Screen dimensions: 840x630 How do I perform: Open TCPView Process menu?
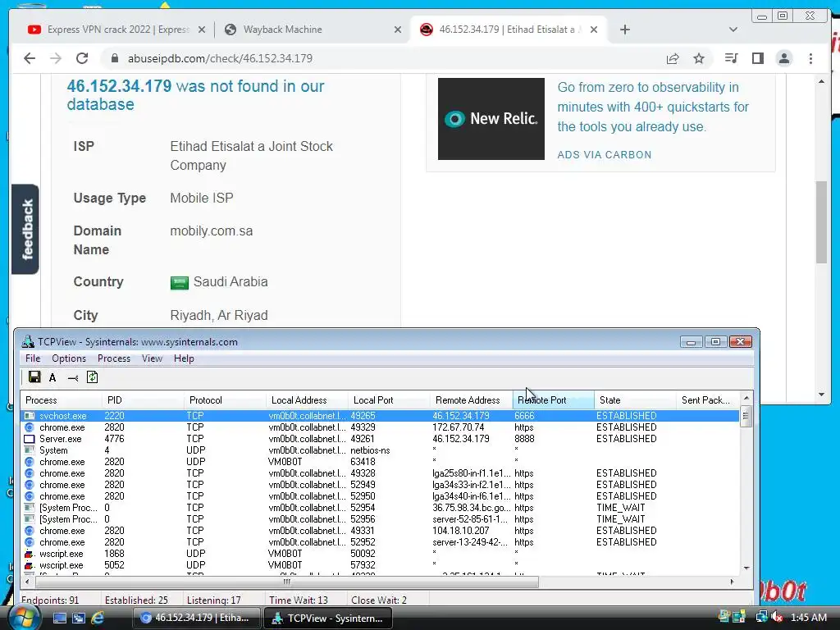pyautogui.click(x=113, y=358)
